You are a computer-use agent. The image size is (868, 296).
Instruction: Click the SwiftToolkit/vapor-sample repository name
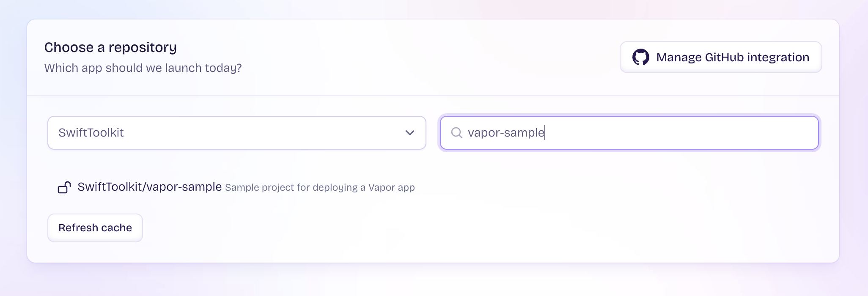(149, 187)
